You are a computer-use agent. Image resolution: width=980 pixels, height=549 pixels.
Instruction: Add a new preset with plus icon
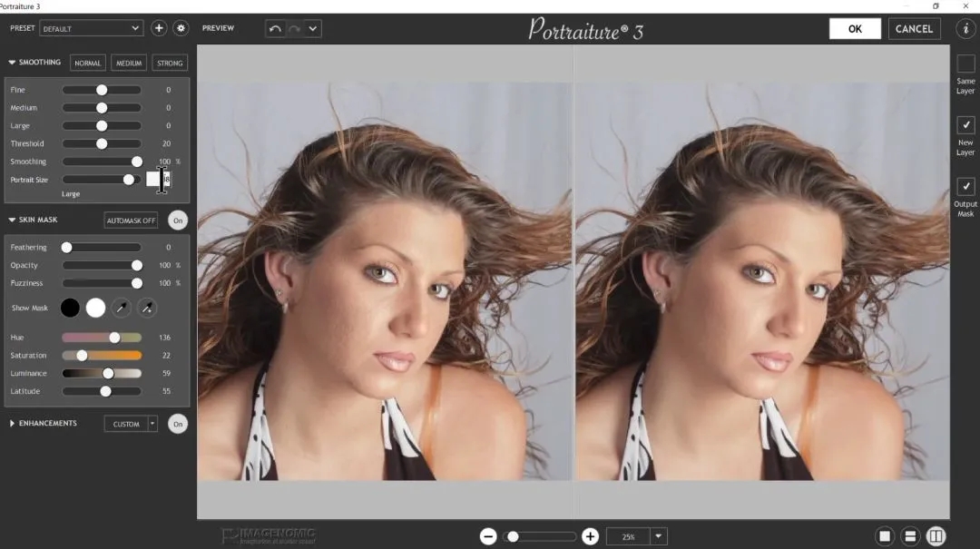(159, 28)
